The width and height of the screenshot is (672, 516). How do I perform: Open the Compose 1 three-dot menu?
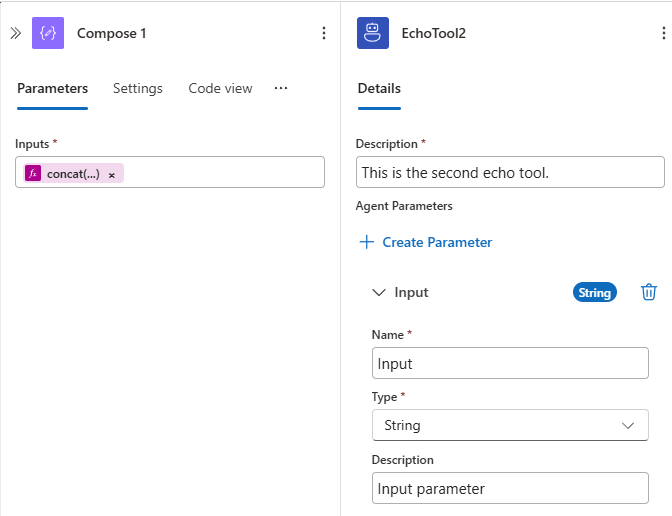[323, 33]
